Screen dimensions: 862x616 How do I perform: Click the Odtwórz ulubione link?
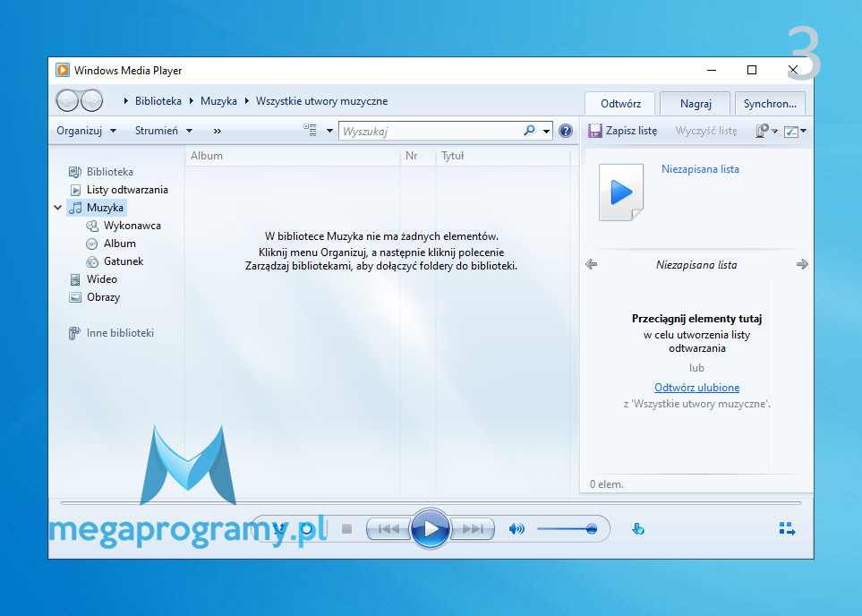[x=696, y=387]
